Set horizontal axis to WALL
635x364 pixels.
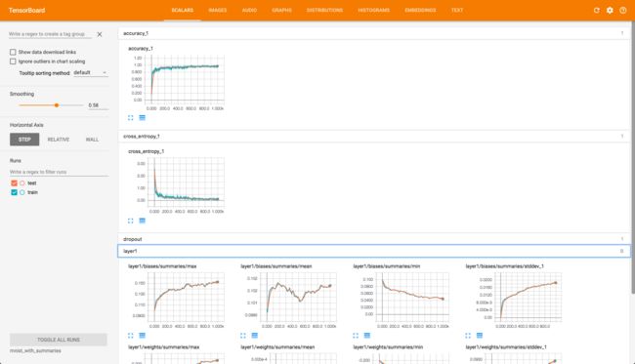(92, 140)
